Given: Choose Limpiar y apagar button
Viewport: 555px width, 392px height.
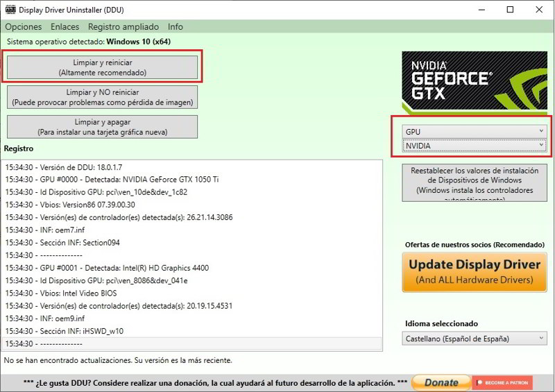Looking at the screenshot, I should click(103, 127).
